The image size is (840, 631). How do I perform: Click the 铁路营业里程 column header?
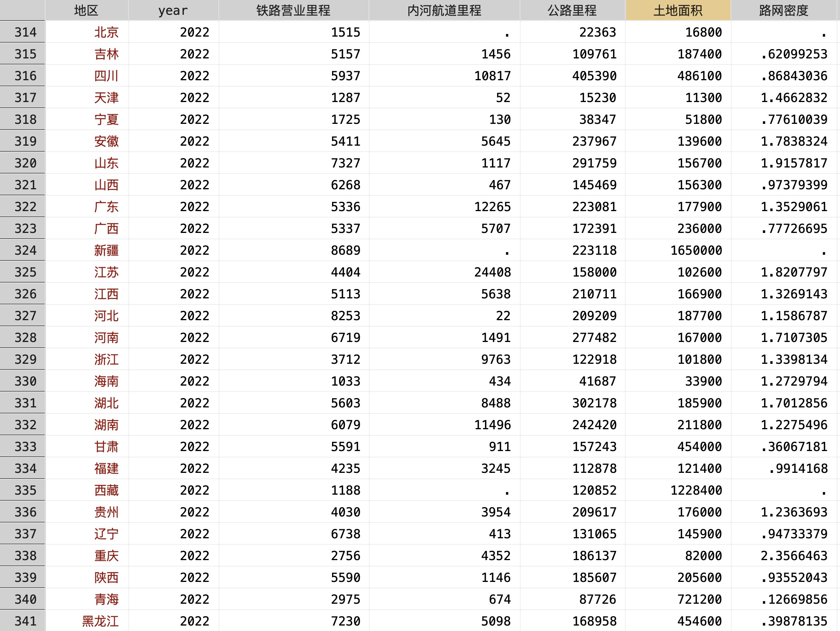[x=293, y=11]
